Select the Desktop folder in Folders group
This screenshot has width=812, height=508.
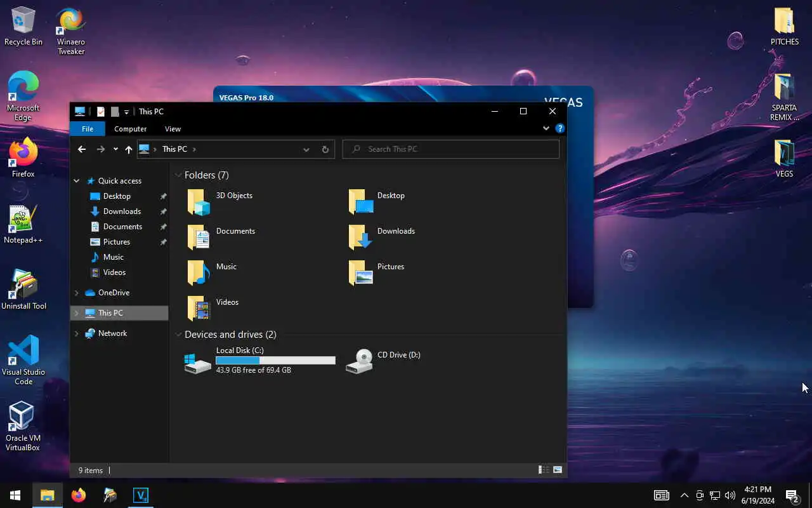tap(377, 202)
